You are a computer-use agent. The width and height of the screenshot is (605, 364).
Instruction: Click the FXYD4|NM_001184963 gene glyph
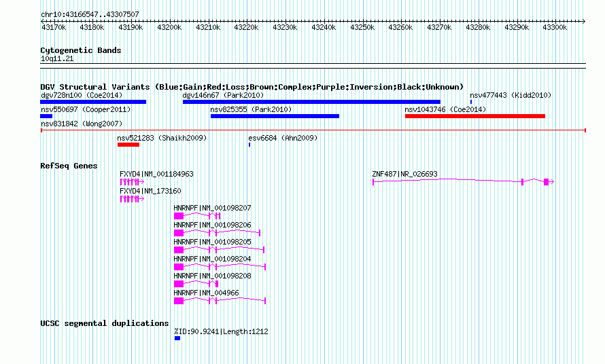pos(132,182)
